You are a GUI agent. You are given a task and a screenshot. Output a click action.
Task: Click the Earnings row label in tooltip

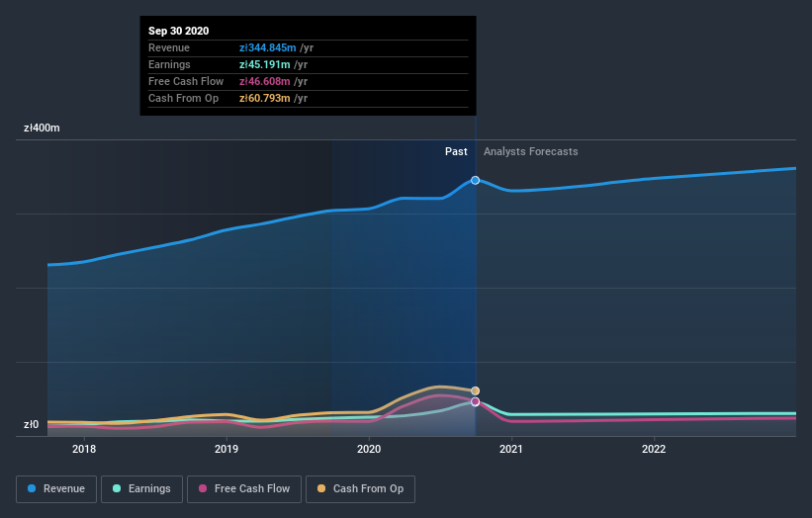[x=169, y=64]
